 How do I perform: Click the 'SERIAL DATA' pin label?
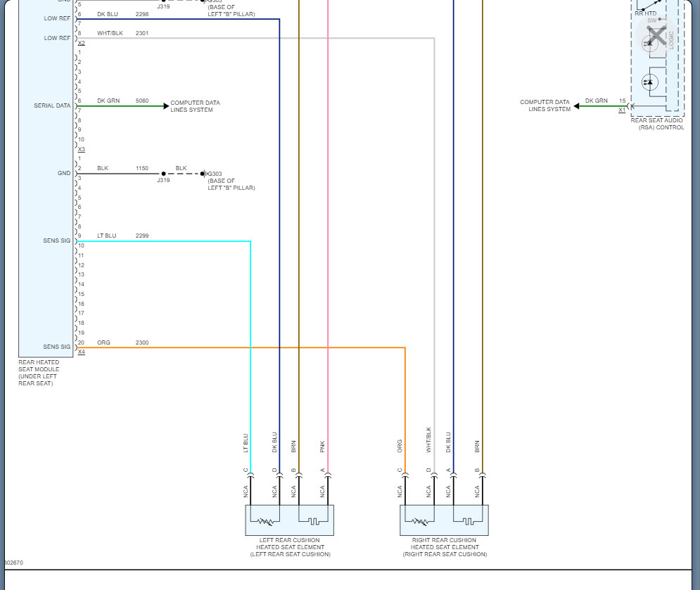click(52, 105)
